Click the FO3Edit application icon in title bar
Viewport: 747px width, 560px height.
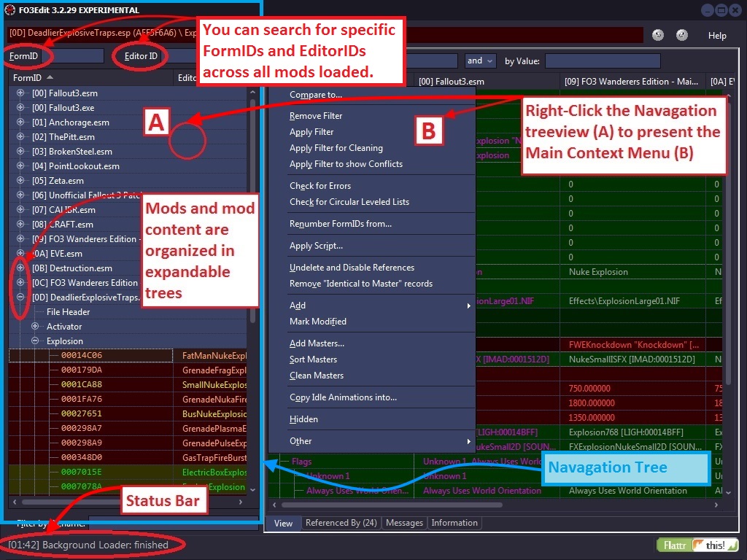point(9,10)
